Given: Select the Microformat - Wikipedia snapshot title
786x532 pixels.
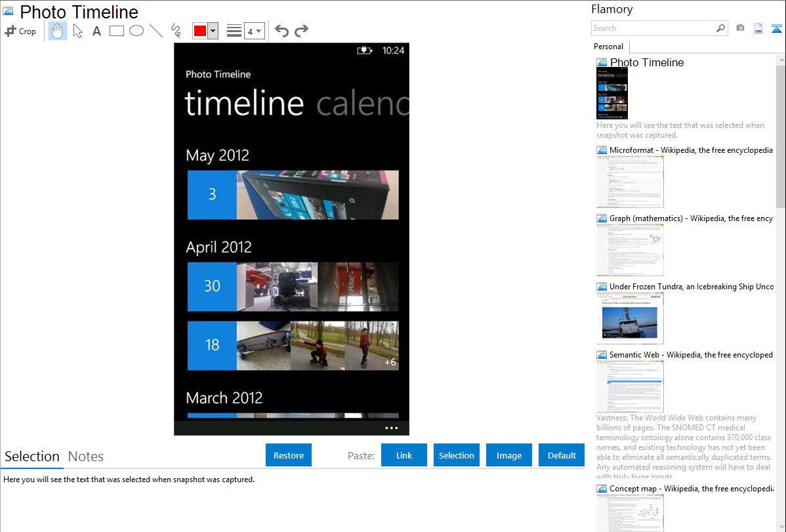Looking at the screenshot, I should (x=692, y=150).
